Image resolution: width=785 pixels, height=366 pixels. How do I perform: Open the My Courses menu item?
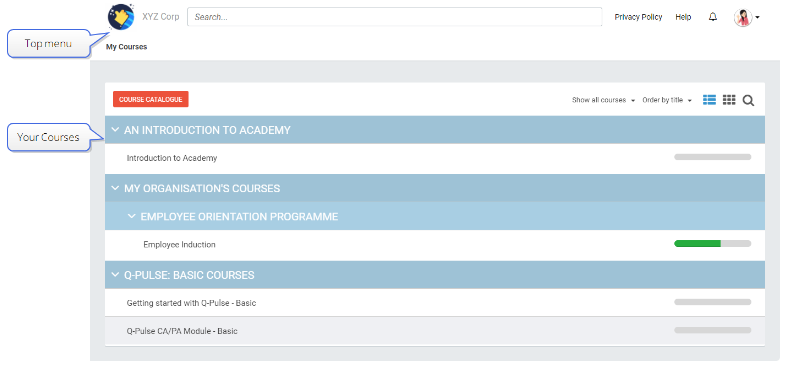[127, 47]
